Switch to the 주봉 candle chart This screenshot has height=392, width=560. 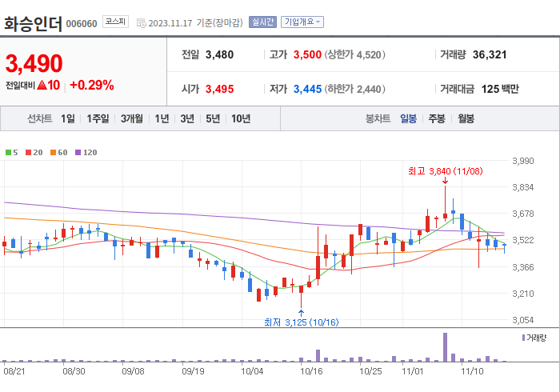pos(437,118)
